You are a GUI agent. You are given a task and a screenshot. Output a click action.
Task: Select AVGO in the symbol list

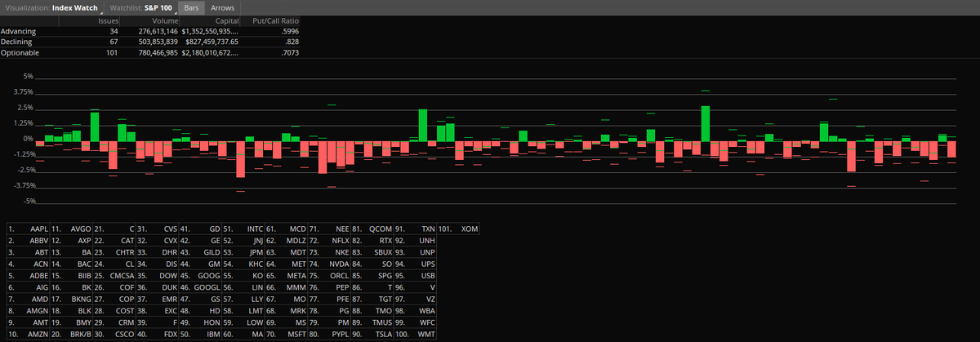81,229
